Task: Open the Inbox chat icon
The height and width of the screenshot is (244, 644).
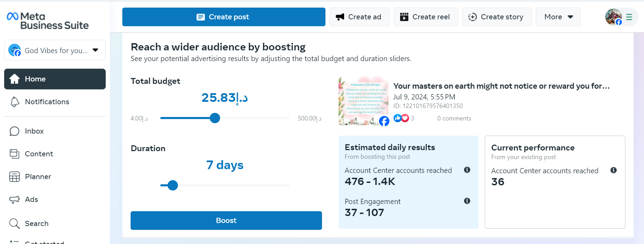Action: (x=15, y=131)
